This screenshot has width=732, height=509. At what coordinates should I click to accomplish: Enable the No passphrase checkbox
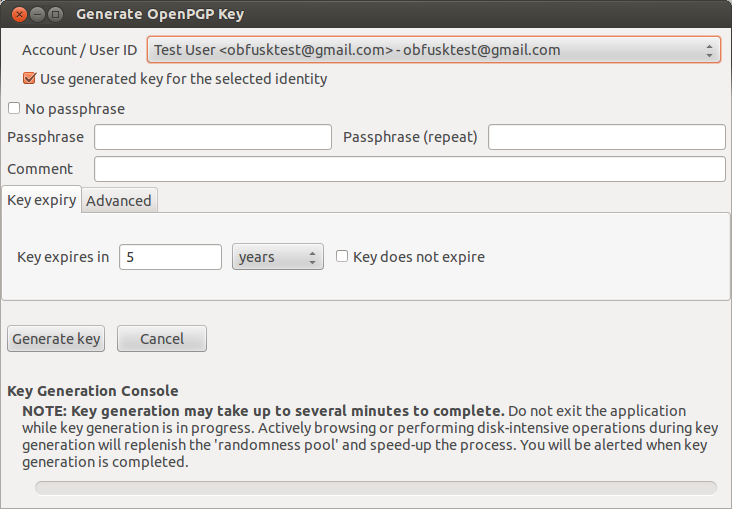point(14,108)
